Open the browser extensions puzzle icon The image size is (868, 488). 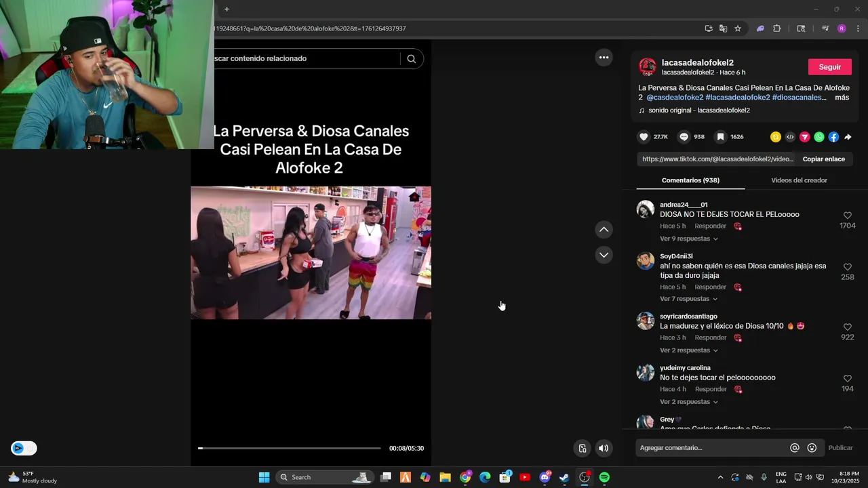point(776,28)
